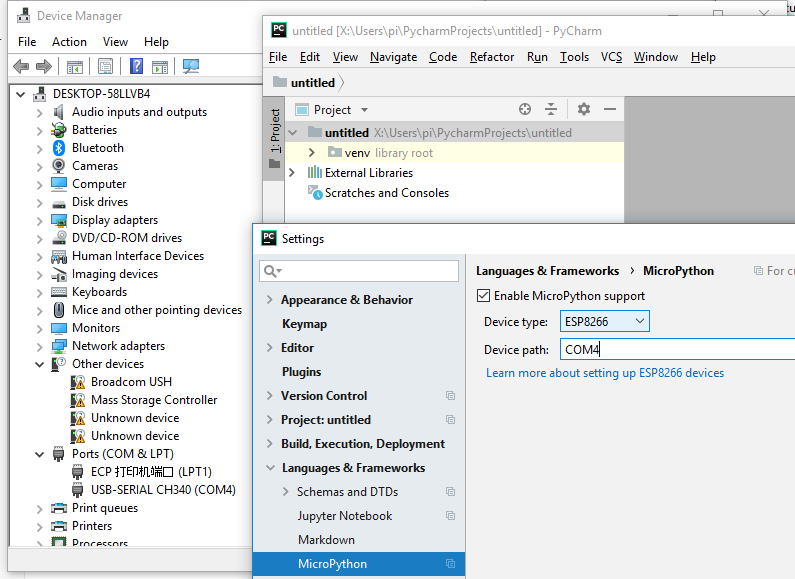Open the Device type ESP8266 dropdown
795x579 pixels.
point(606,321)
